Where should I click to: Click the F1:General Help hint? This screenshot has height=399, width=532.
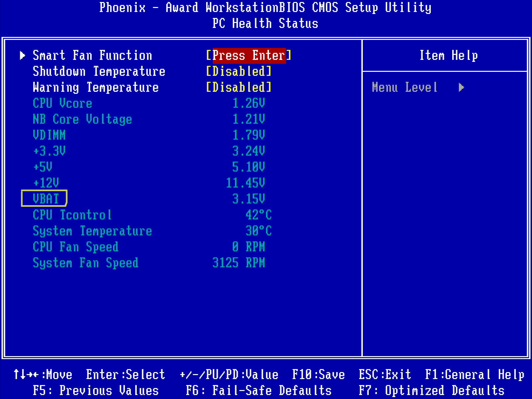pyautogui.click(x=475, y=374)
